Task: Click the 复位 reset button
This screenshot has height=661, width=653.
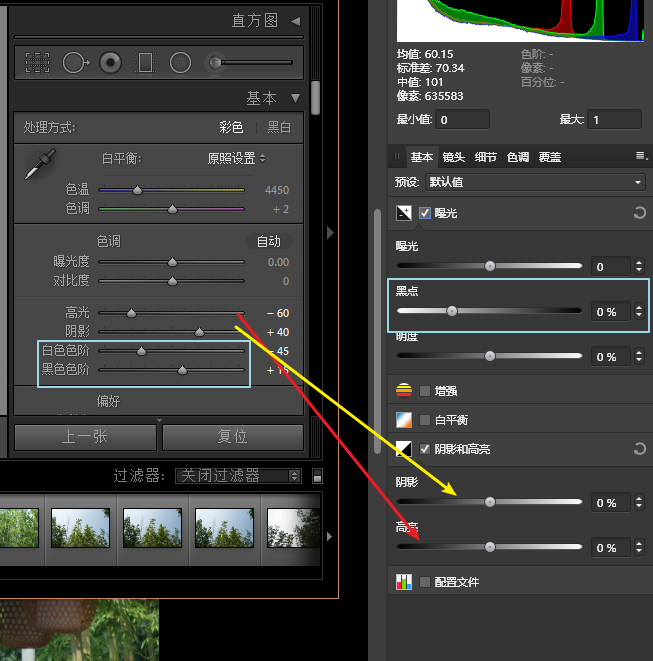Action: 232,437
